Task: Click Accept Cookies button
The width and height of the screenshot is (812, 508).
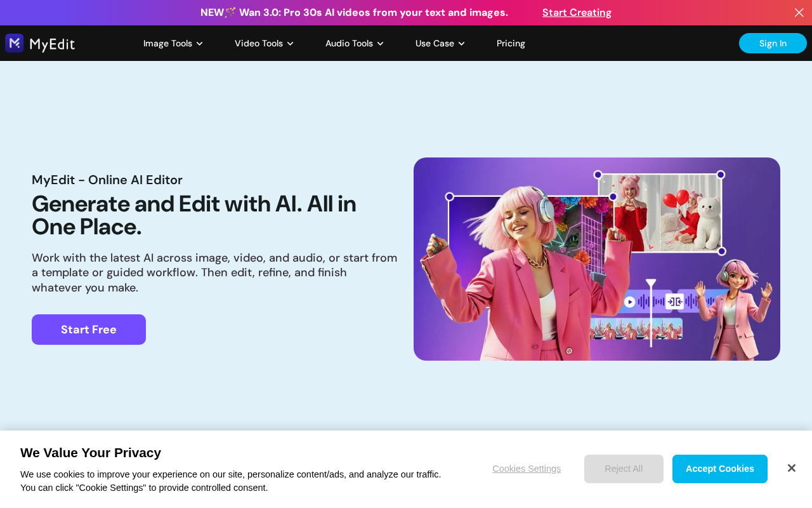Action: point(720,469)
